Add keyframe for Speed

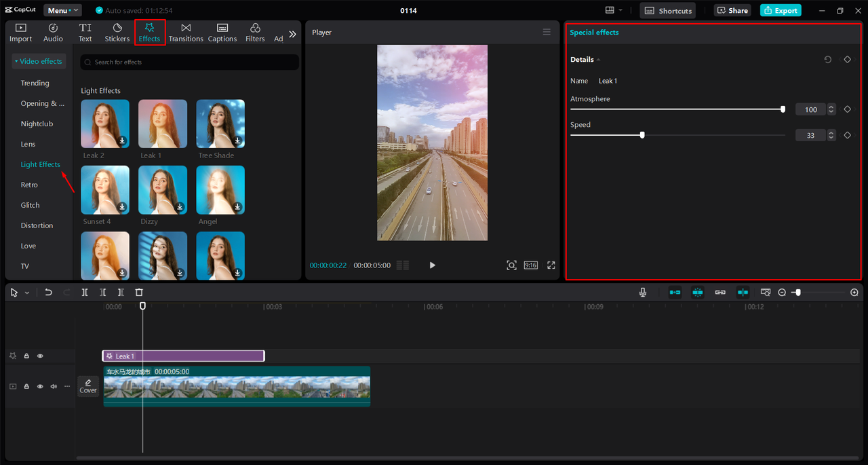click(x=847, y=135)
